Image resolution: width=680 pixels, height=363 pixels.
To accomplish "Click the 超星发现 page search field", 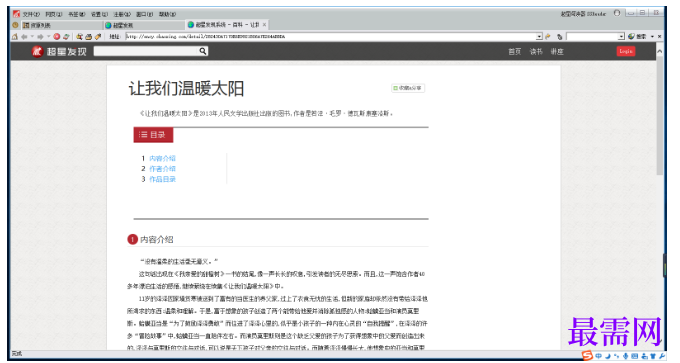I will point(146,51).
